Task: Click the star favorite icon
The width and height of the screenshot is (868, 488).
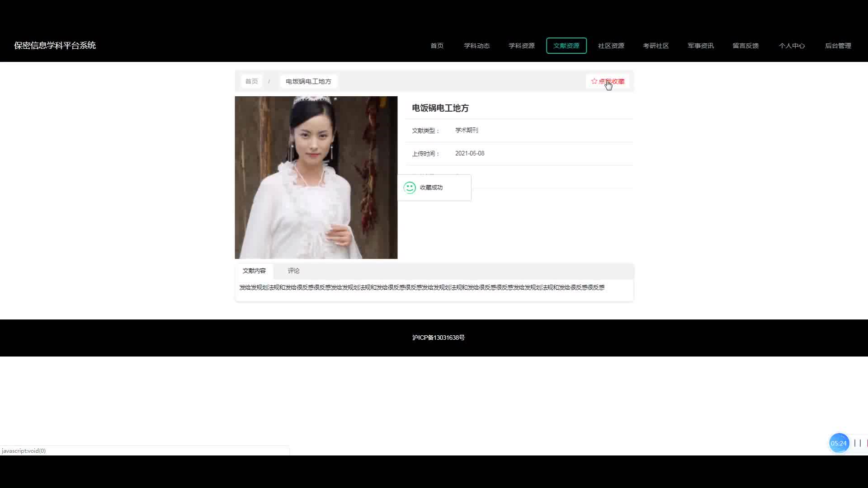Action: click(x=594, y=81)
